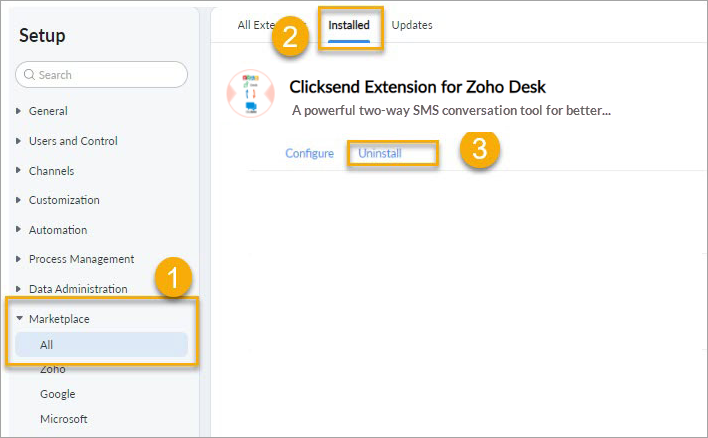The width and height of the screenshot is (708, 438).
Task: Click the Clicksend extension logo icon
Action: click(x=251, y=93)
